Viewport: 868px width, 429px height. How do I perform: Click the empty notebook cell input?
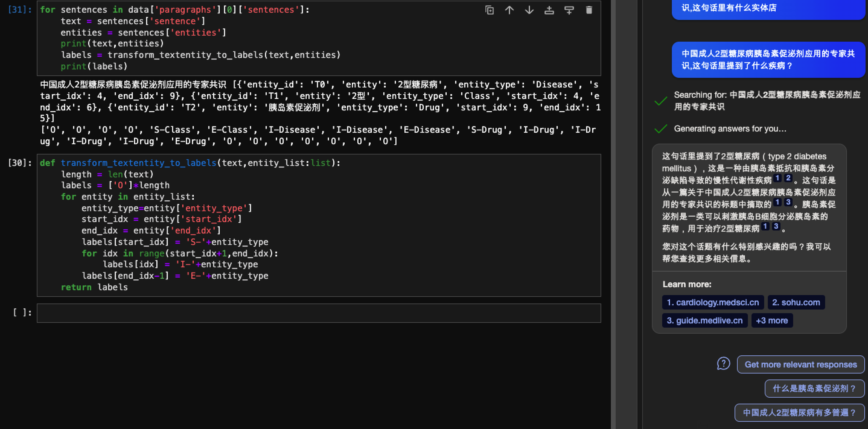(x=319, y=313)
